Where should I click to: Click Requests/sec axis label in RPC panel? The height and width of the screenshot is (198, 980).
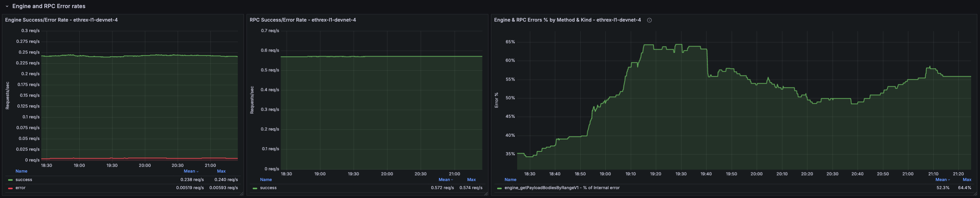tap(252, 100)
